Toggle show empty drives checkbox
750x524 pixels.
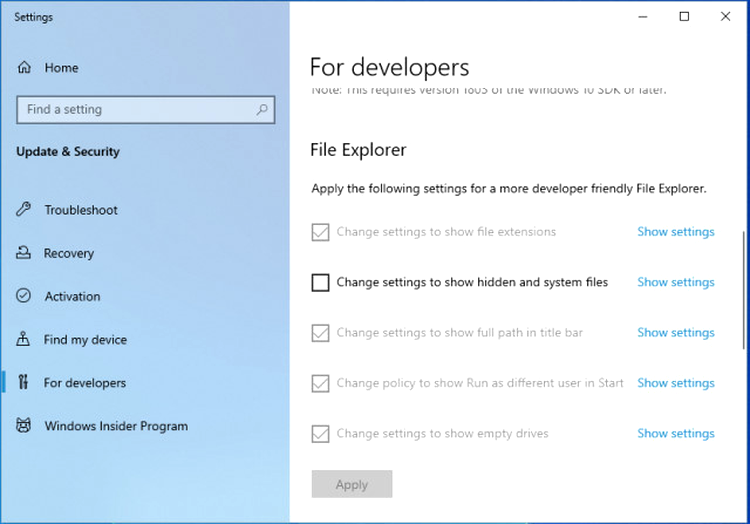[320, 434]
